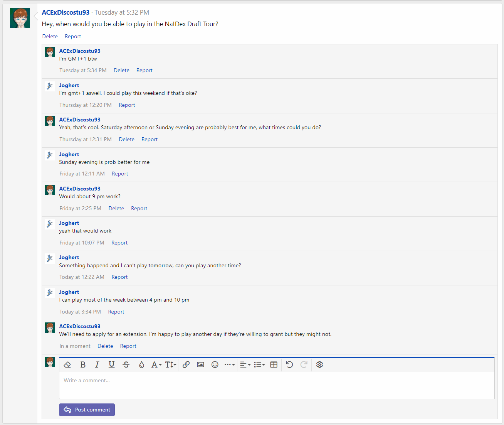Report Joghert's "play this weekend" comment

coord(127,105)
